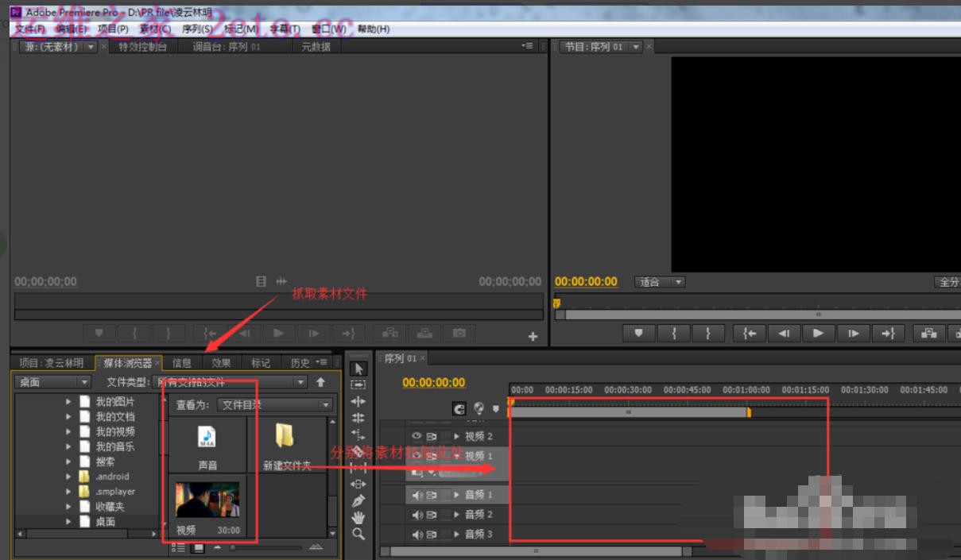Mark In in Program monitor
Screen dimensions: 961x560
coord(674,334)
